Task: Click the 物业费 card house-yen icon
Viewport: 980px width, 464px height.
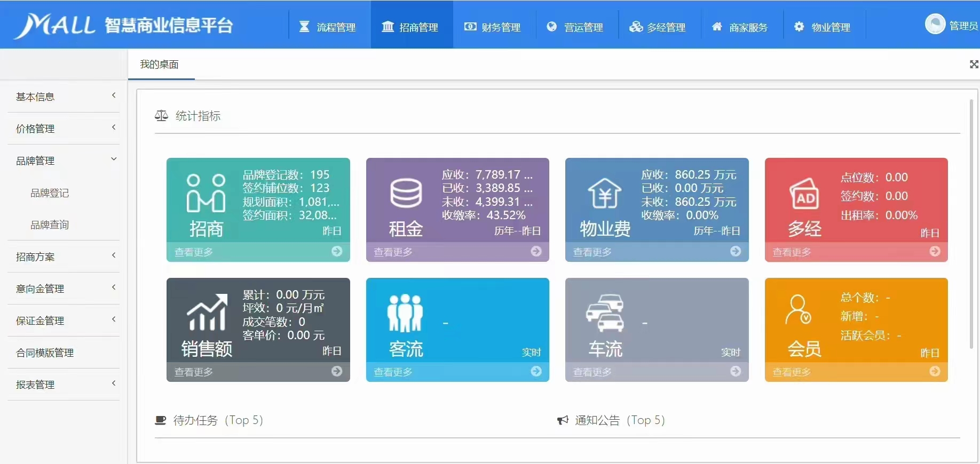Action: (x=605, y=193)
